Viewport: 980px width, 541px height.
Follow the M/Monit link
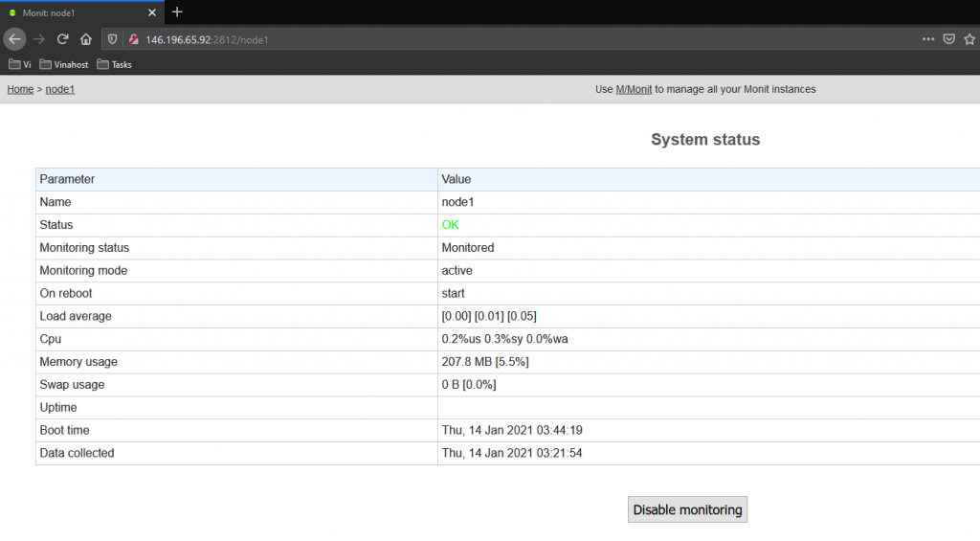[634, 89]
